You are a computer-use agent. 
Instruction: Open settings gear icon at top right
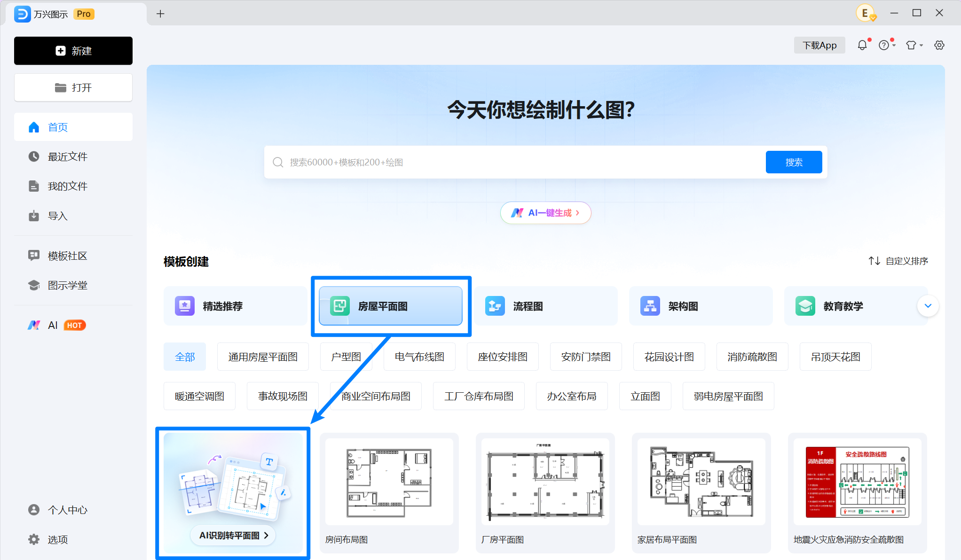[x=939, y=45]
